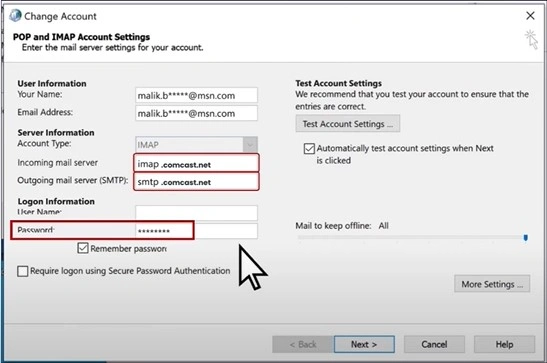
Task: Click the Back button
Action: 303,345
